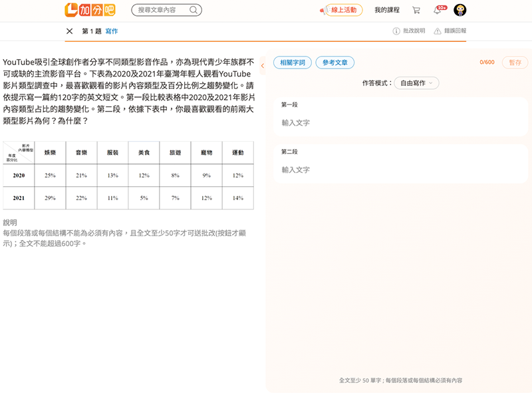Screen dimensions: 532x399
Task: Select the 寫作 category label
Action: click(111, 31)
